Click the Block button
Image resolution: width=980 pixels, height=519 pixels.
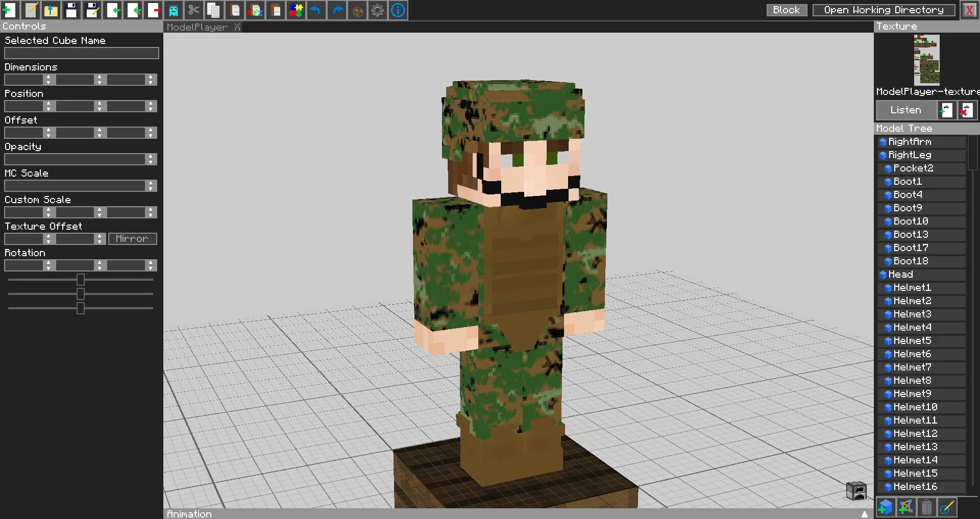pos(787,10)
